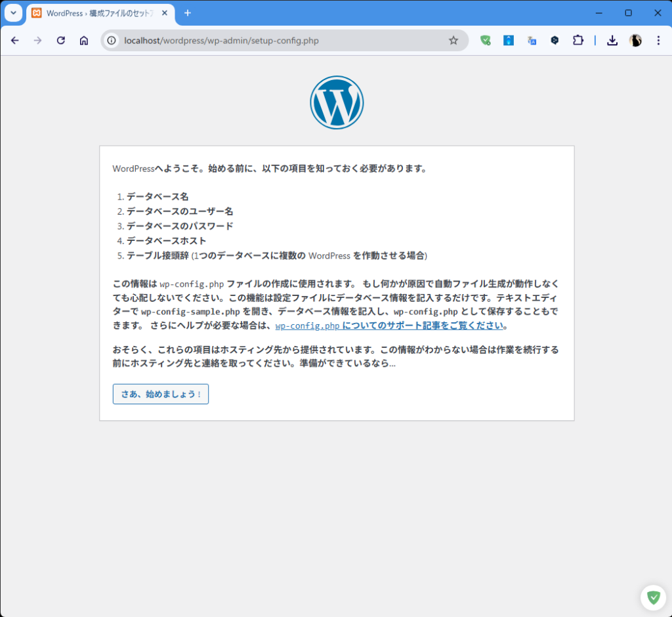The height and width of the screenshot is (617, 672).
Task: Open Chrome's three-dot menu
Action: (x=658, y=41)
